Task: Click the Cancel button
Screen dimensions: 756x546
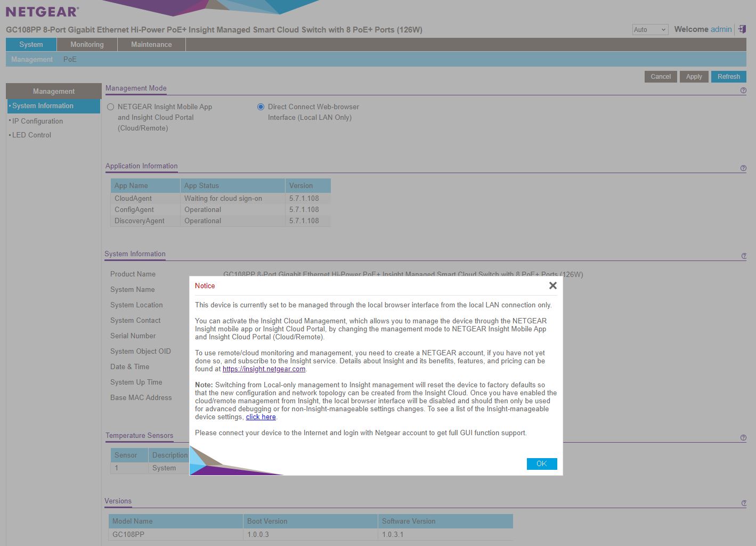Action: [x=661, y=77]
